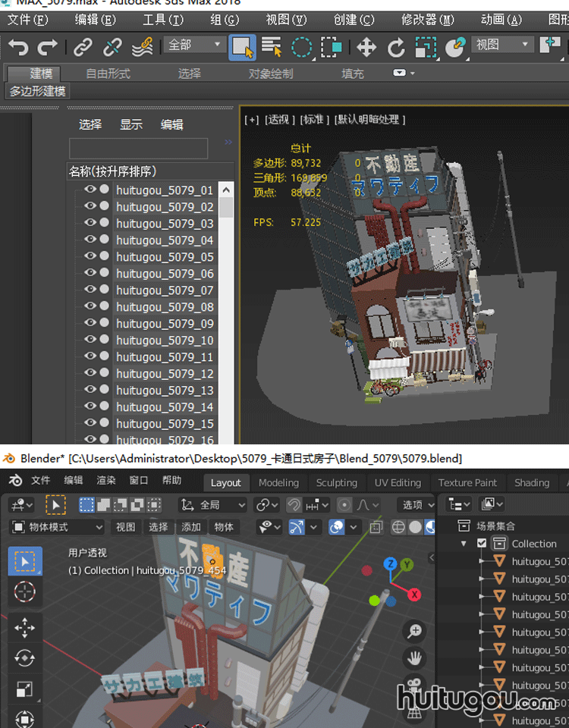Switch to the Sculpting workspace tab
Viewport: 569px width, 728px height.
336,482
